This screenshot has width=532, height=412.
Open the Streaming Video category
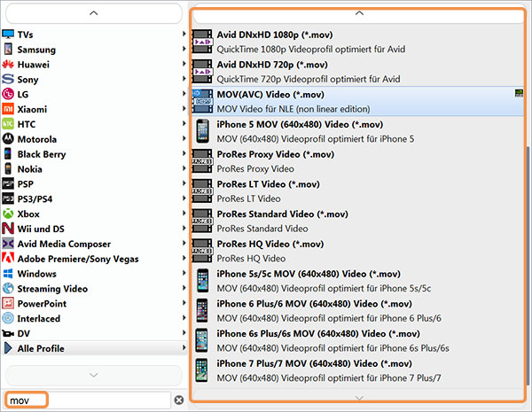point(94,288)
